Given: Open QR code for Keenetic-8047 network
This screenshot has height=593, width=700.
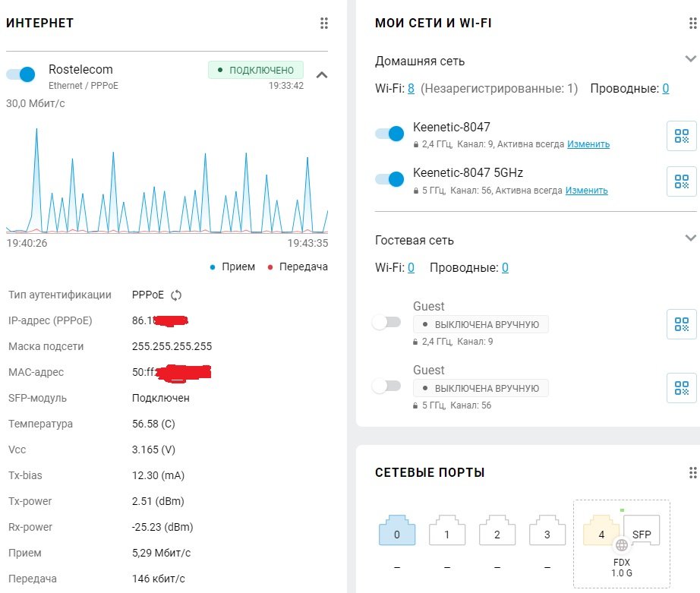Looking at the screenshot, I should (x=681, y=136).
